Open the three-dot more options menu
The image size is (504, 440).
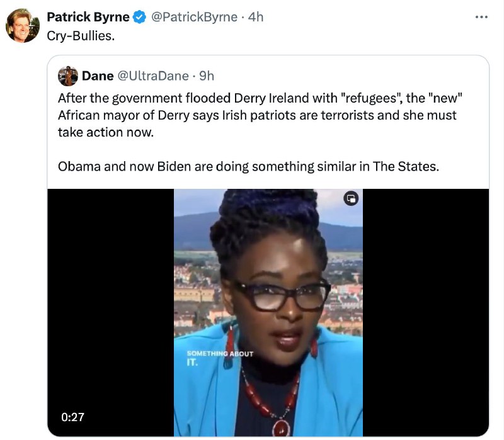tap(481, 17)
